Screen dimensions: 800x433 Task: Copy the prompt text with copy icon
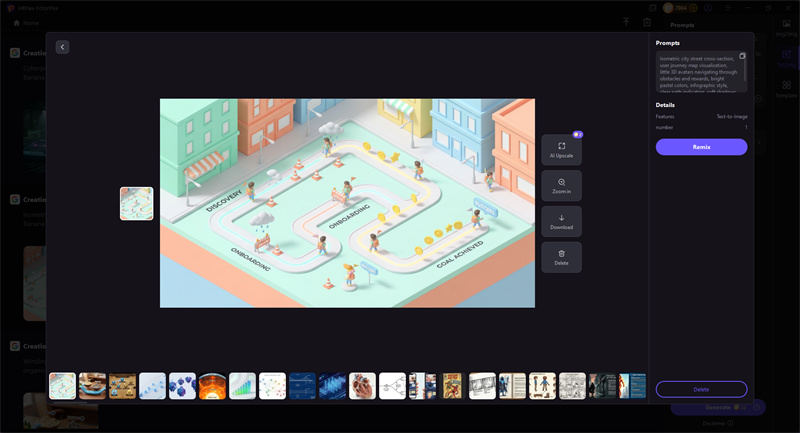click(x=742, y=56)
